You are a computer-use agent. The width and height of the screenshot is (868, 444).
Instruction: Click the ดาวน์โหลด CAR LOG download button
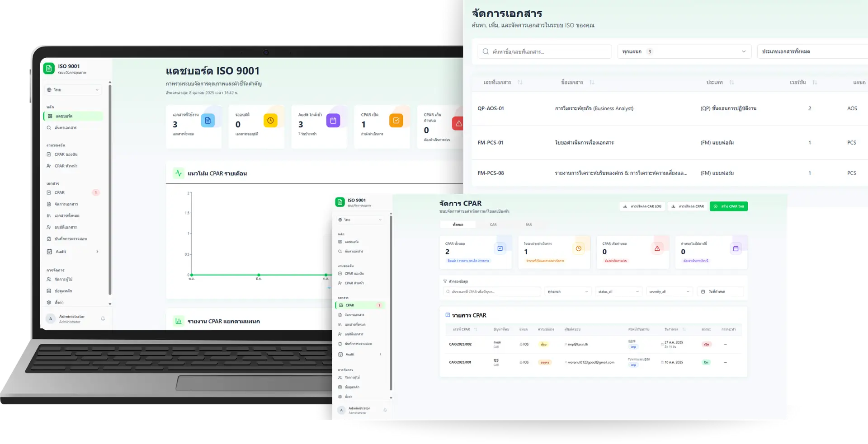(642, 206)
